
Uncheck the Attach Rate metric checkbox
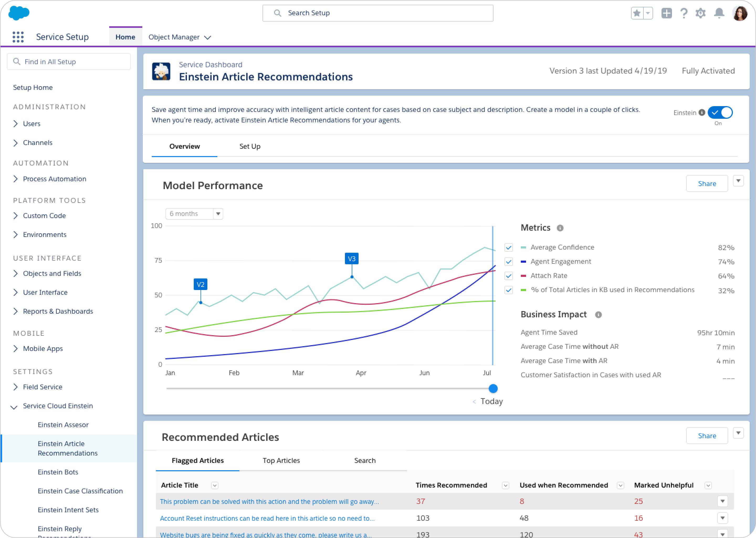click(x=509, y=276)
